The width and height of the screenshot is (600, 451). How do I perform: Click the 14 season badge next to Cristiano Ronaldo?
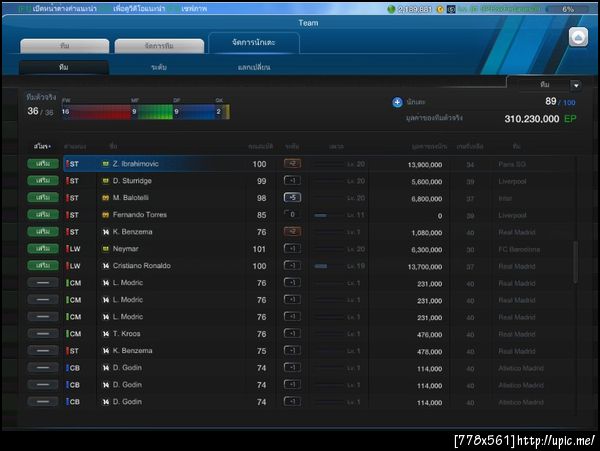point(106,266)
